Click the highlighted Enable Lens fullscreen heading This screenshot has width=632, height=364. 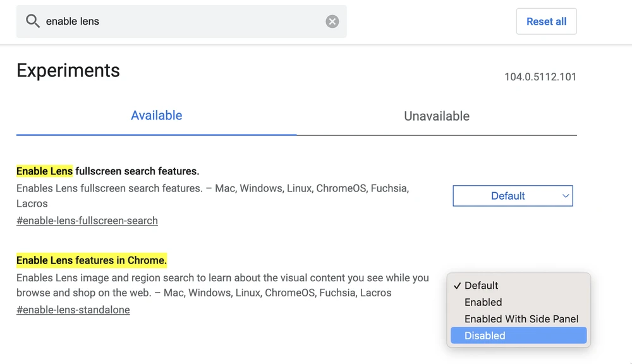[x=107, y=171]
